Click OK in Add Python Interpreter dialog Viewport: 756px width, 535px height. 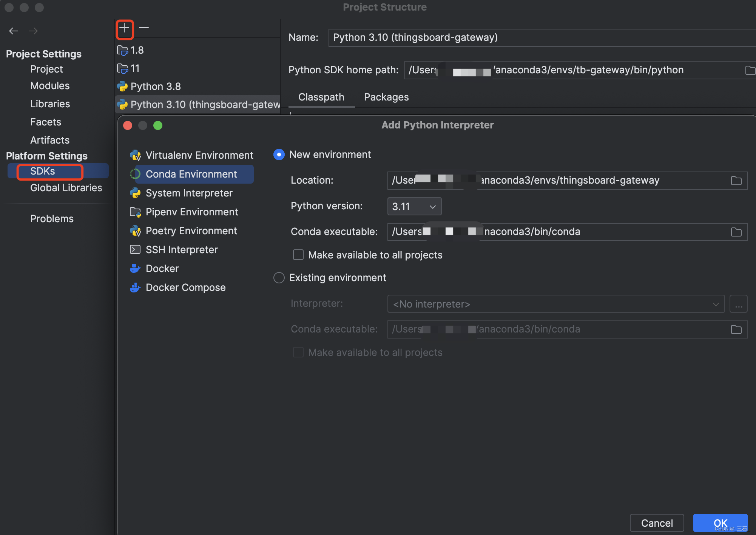(x=721, y=523)
